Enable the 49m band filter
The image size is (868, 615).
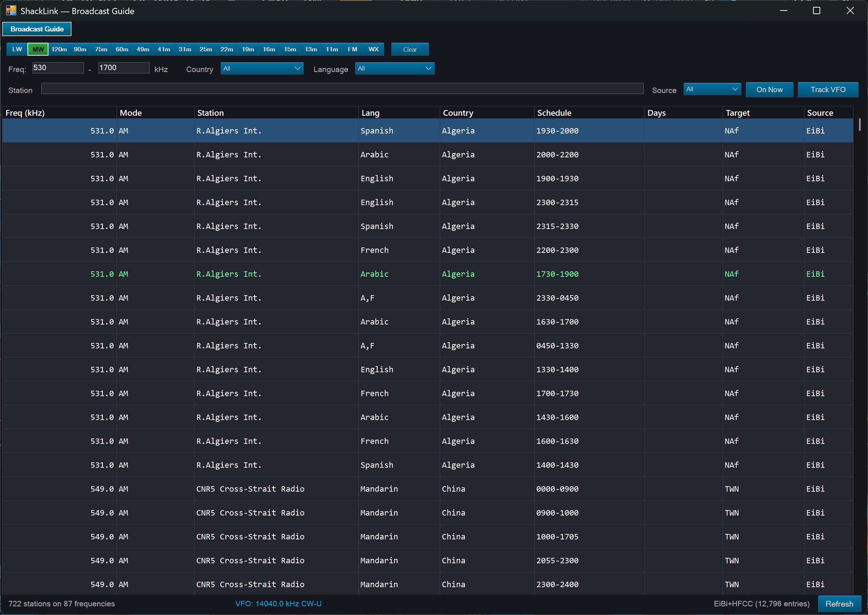pyautogui.click(x=143, y=49)
